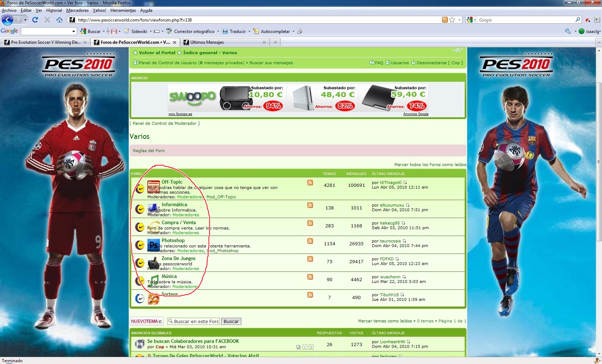This screenshot has width=602, height=364.
Task: Click the Volver al Portal link
Action: pos(157,53)
